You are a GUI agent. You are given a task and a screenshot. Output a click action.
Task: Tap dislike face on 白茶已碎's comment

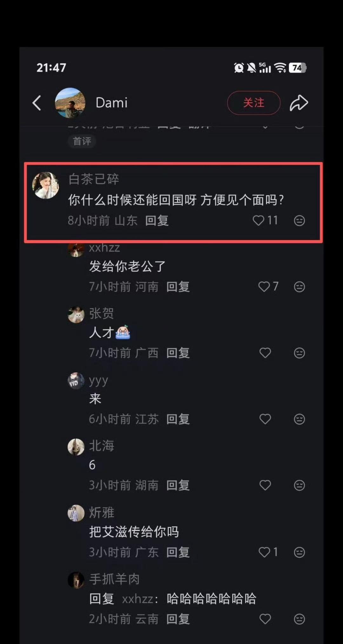tap(299, 220)
